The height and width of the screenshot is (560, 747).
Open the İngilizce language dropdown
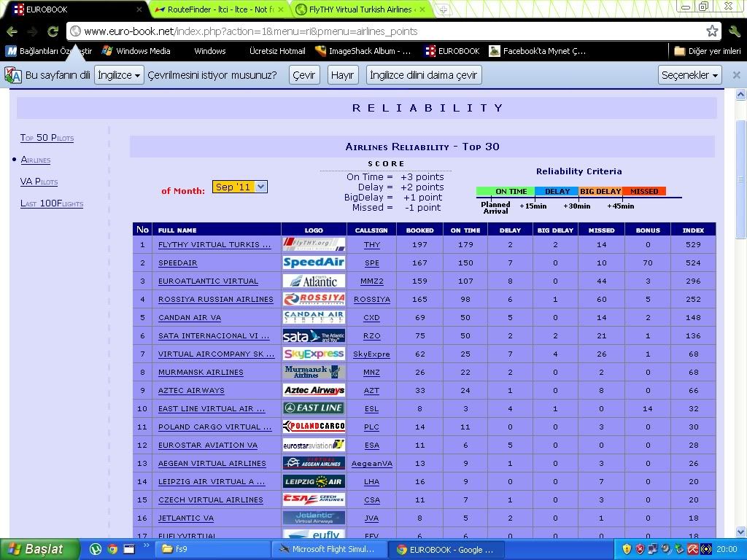[x=119, y=75]
